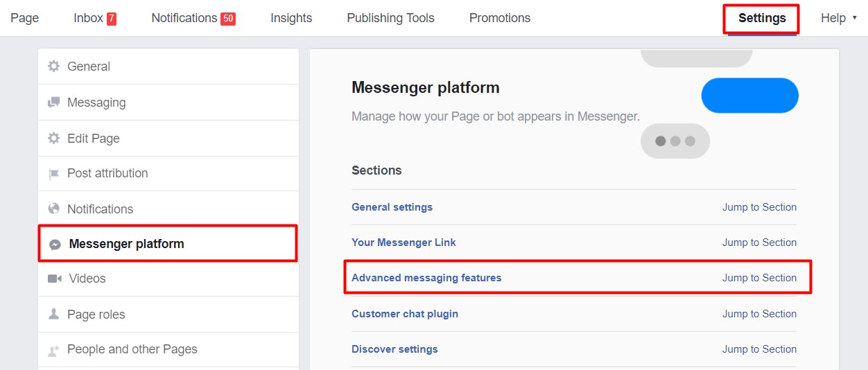Select the Notifications globe icon
The image size is (868, 370).
[53, 209]
